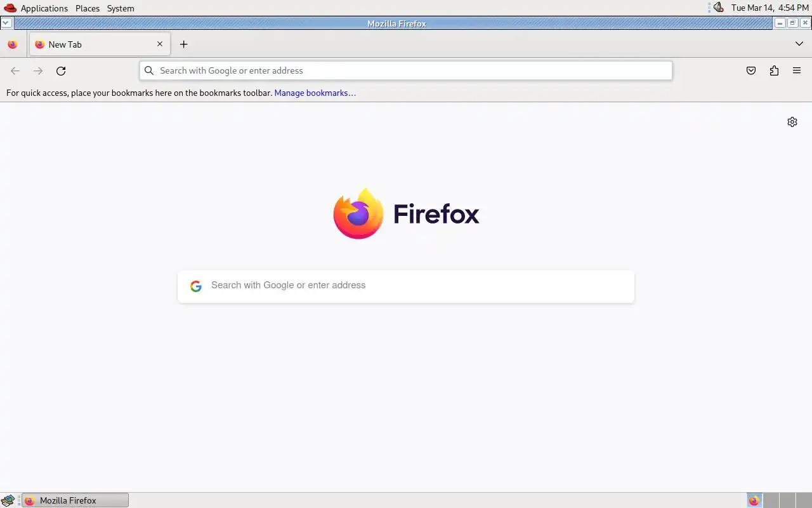Open the Places menu
This screenshot has height=508, width=812.
point(88,8)
